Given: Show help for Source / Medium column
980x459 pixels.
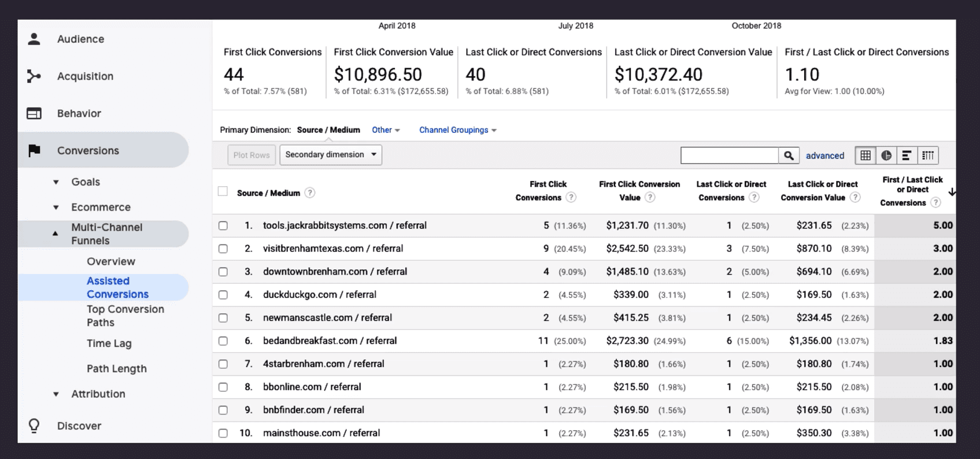Looking at the screenshot, I should point(310,193).
